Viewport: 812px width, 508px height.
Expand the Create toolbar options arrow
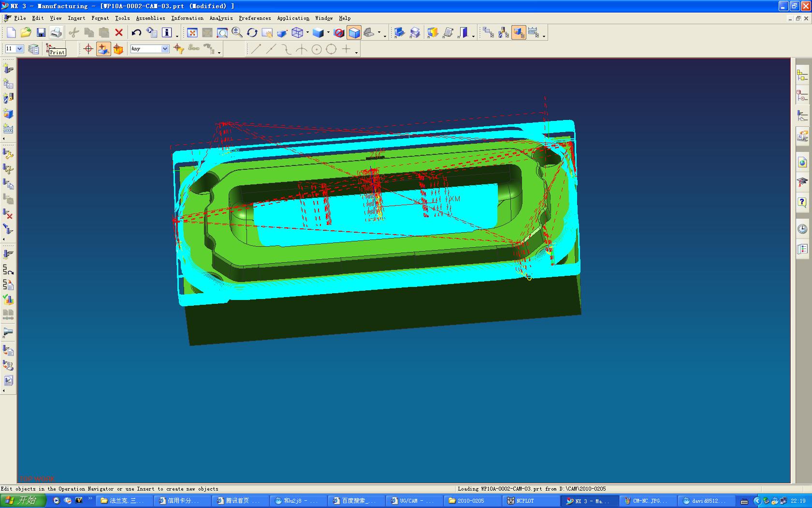click(473, 35)
